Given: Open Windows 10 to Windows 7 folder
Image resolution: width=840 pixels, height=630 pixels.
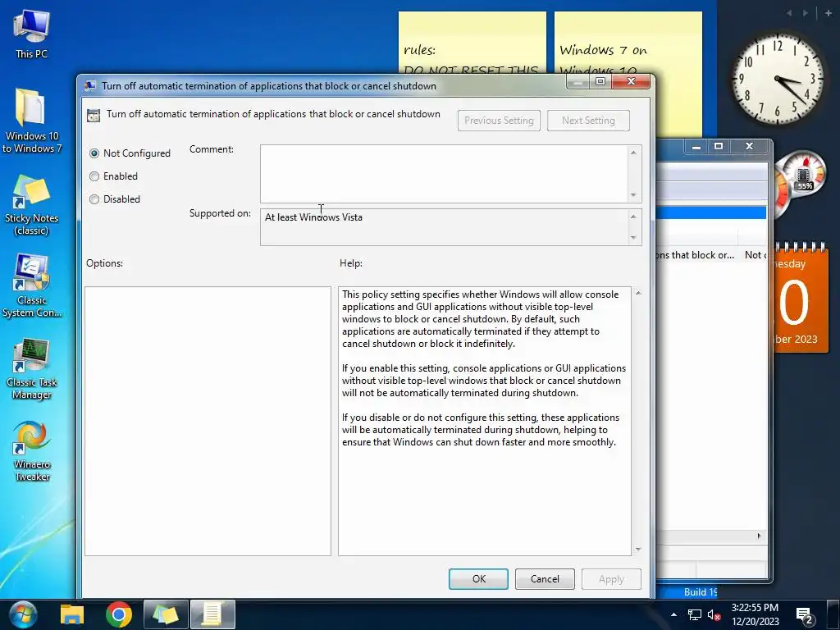Looking at the screenshot, I should [x=31, y=121].
